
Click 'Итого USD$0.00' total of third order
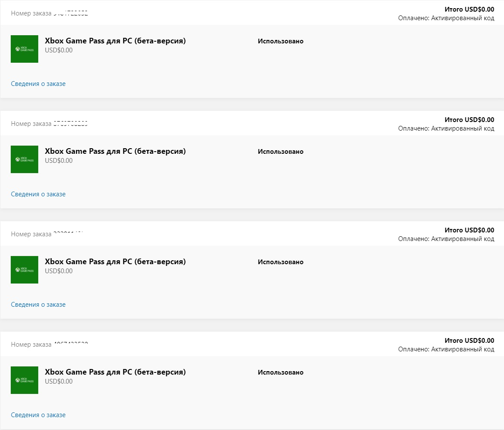[469, 230]
